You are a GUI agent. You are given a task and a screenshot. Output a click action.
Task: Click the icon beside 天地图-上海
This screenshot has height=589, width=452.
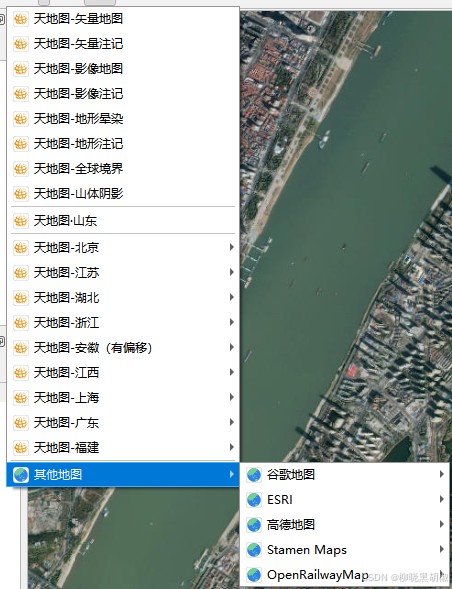(21, 397)
